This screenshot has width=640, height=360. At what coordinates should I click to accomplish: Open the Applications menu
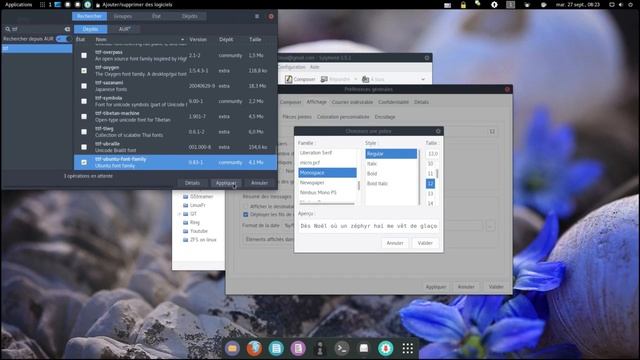(18, 5)
